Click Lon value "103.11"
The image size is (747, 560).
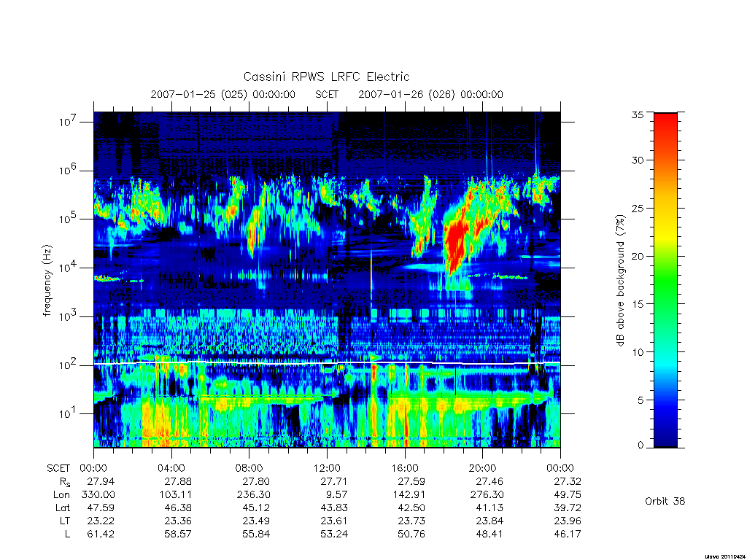(x=175, y=495)
